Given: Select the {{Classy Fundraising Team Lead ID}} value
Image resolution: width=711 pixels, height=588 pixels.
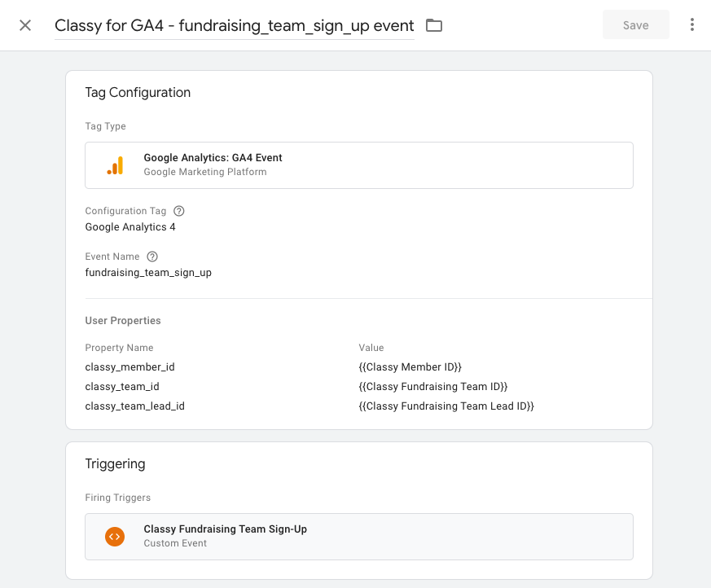Looking at the screenshot, I should pos(446,406).
